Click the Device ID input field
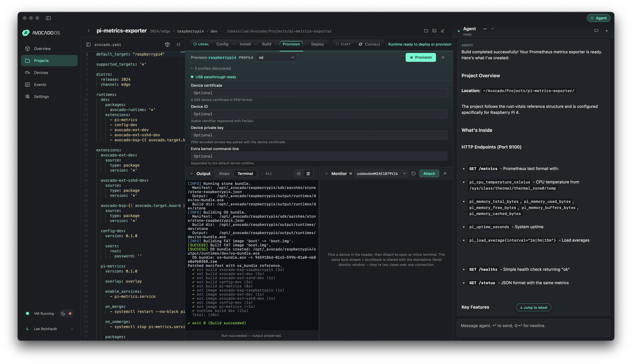Viewport: 632px width, 364px height. [319, 114]
